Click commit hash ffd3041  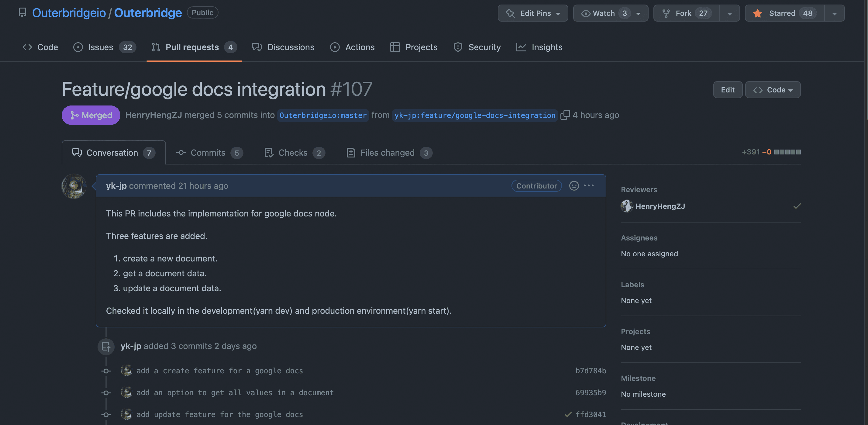pyautogui.click(x=590, y=415)
